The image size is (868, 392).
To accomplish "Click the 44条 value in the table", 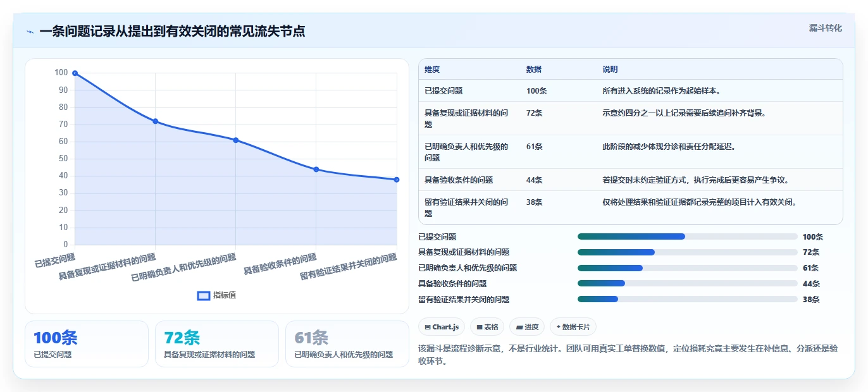I will (x=535, y=180).
